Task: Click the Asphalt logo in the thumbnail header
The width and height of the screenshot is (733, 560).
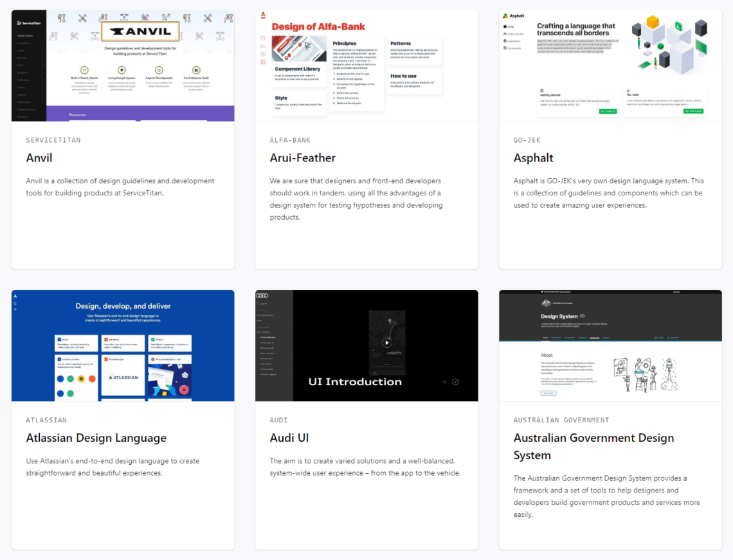Action: pyautogui.click(x=507, y=16)
